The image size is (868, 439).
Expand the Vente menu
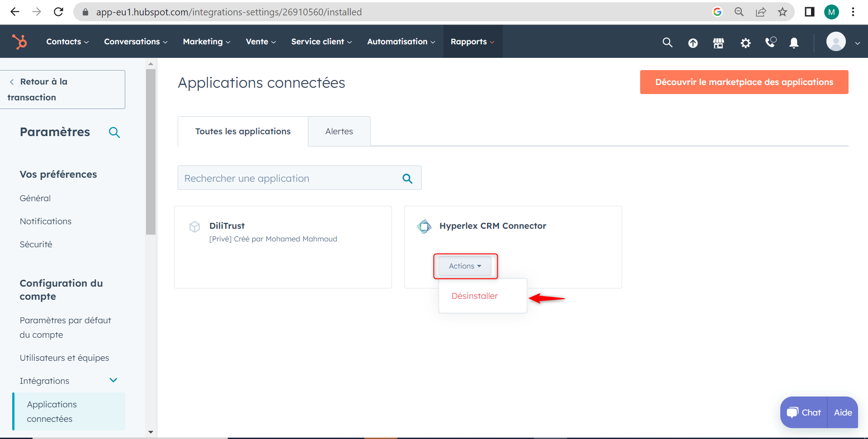261,42
